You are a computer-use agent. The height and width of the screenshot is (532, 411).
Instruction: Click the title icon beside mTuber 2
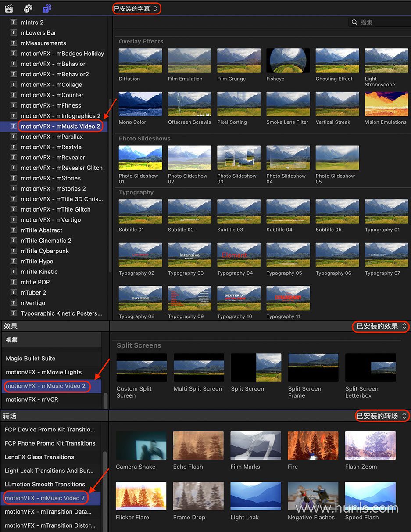pos(13,293)
